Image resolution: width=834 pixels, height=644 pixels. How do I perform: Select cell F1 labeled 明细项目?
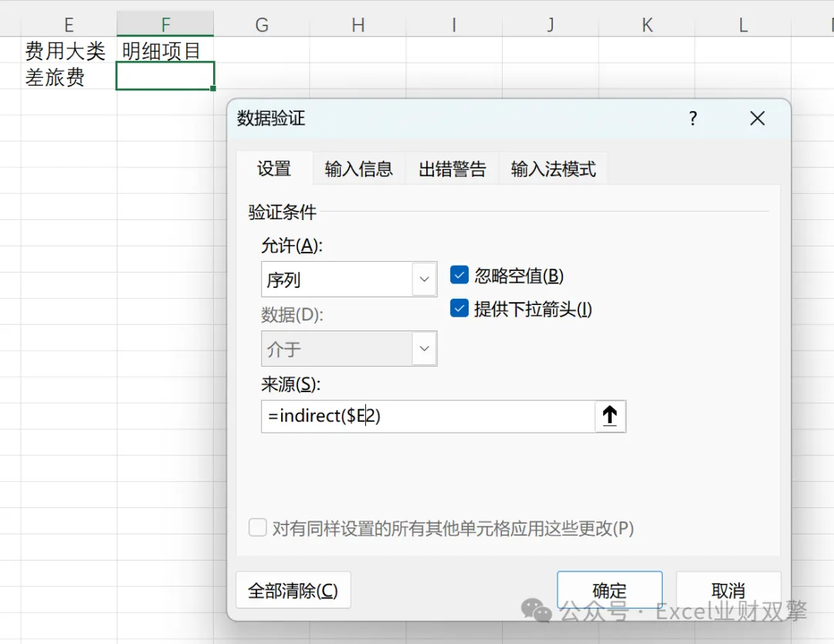[x=165, y=50]
